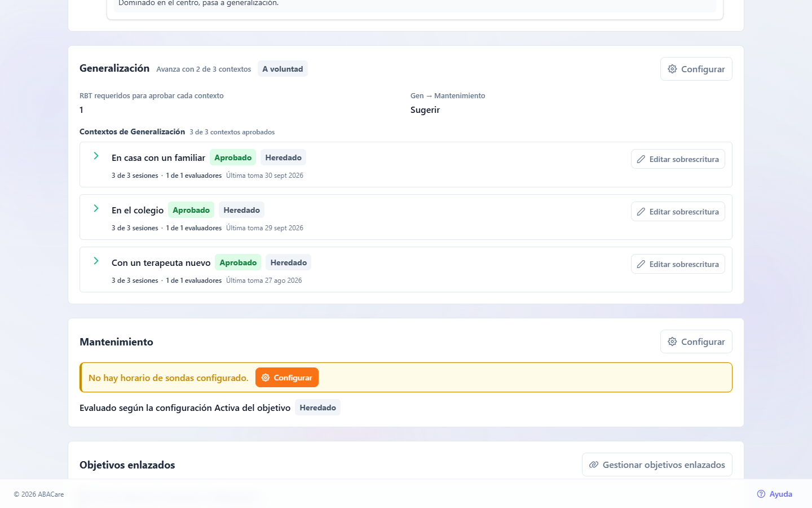Click Heredado badge on En casa con un familiar
This screenshot has height=508, width=812.
[x=283, y=157]
